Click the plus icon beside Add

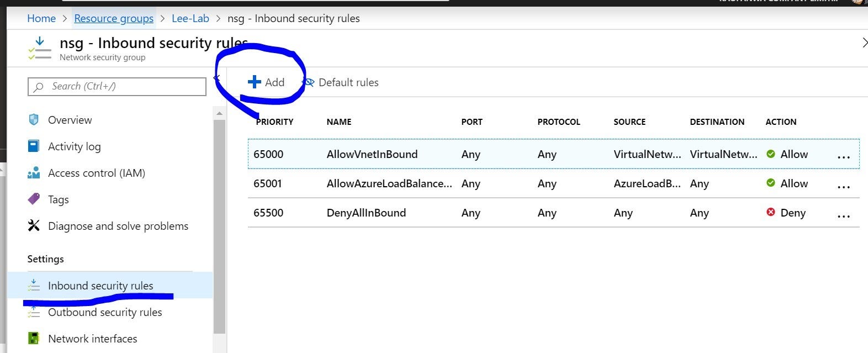[254, 82]
